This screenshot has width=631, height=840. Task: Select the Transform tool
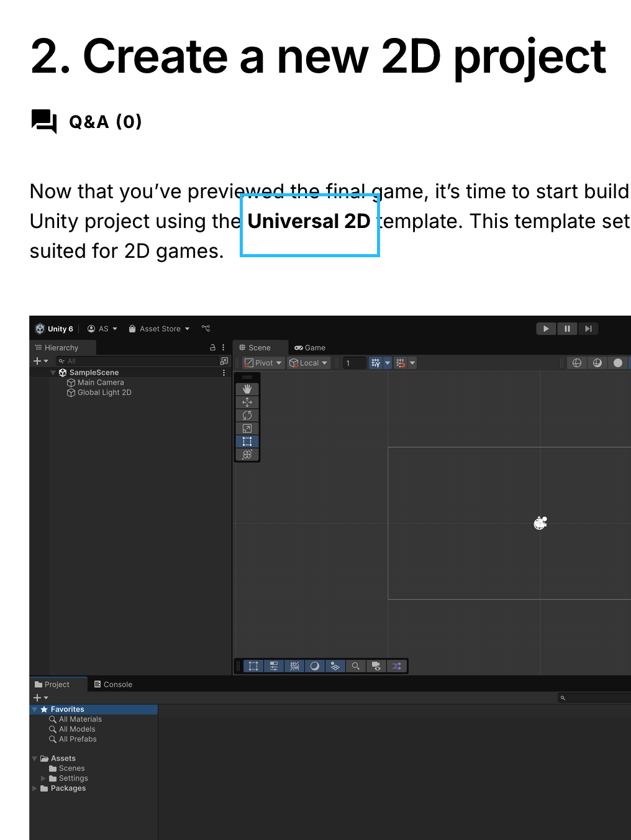247,454
